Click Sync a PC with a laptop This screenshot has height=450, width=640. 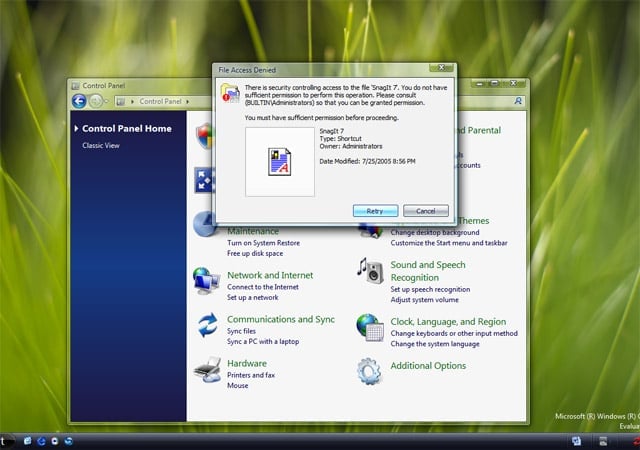(263, 341)
